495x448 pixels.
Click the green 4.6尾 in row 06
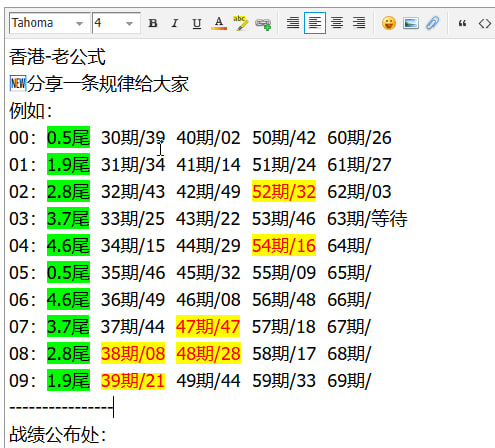(68, 299)
